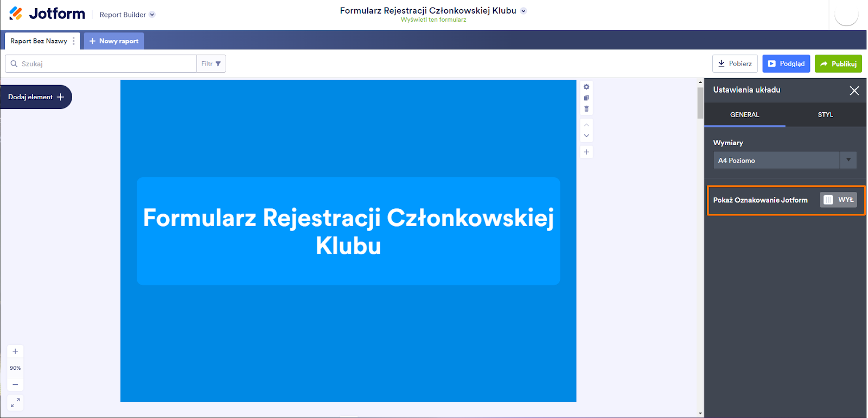The image size is (868, 418).
Task: Switch to the GENERAL tab
Action: (745, 114)
